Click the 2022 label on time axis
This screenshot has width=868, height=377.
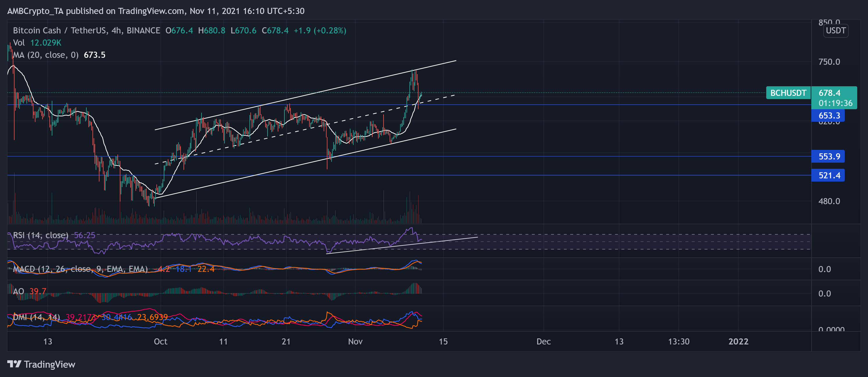click(738, 341)
